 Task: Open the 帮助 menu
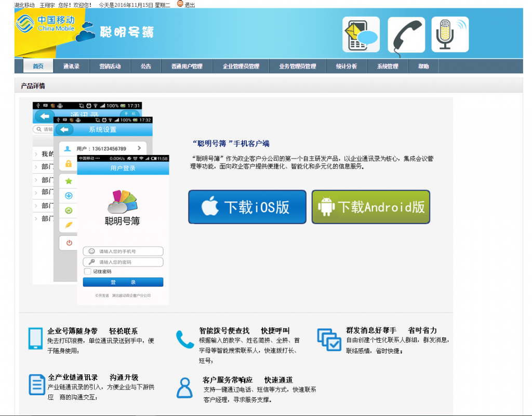click(x=423, y=66)
